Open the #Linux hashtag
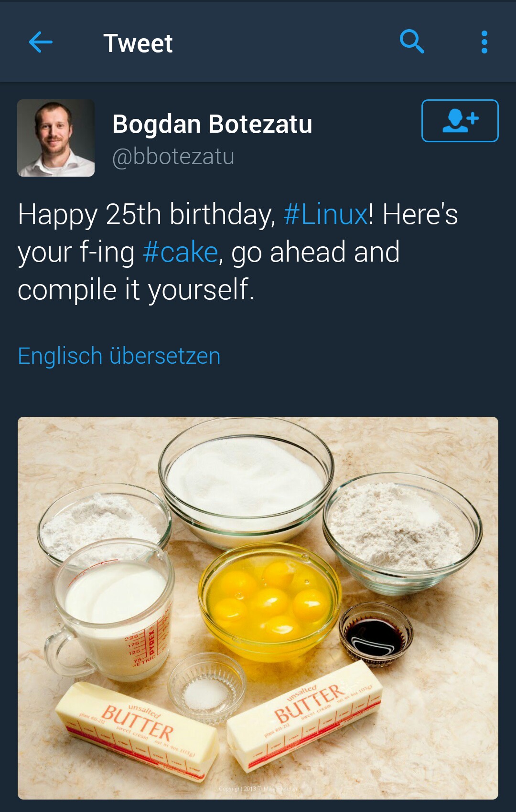 coord(325,214)
